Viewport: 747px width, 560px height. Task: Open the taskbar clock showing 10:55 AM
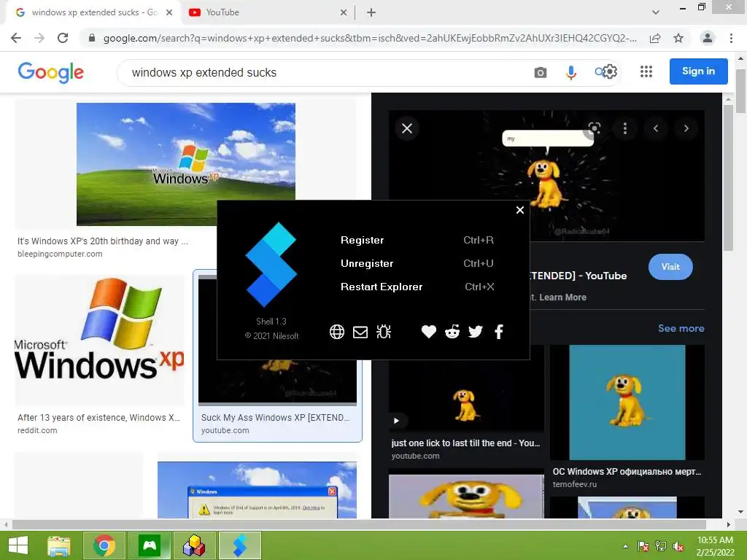click(715, 546)
